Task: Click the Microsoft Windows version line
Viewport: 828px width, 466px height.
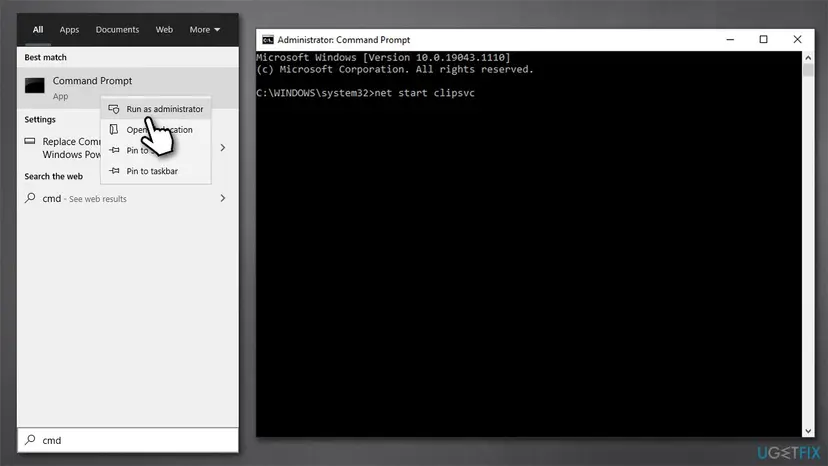Action: [x=383, y=58]
